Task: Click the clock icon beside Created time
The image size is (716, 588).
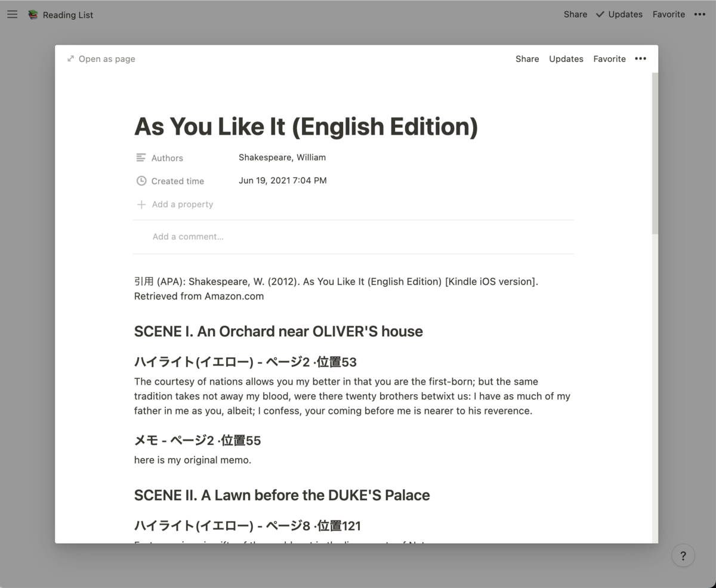Action: [x=141, y=180]
